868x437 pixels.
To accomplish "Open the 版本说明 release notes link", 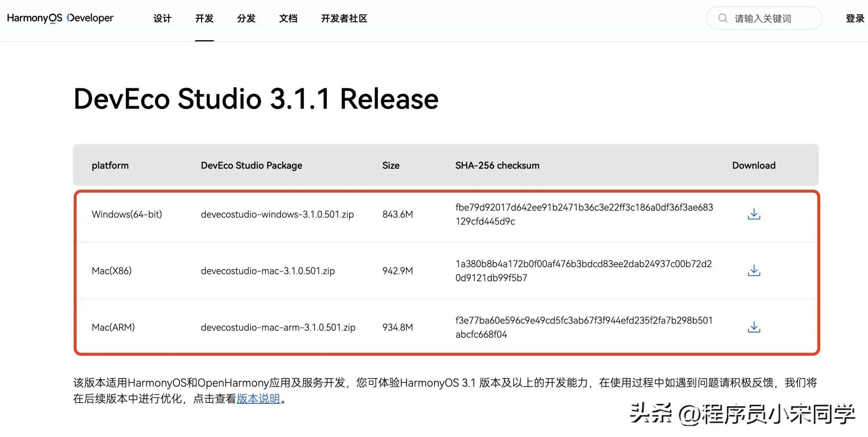I will click(258, 399).
